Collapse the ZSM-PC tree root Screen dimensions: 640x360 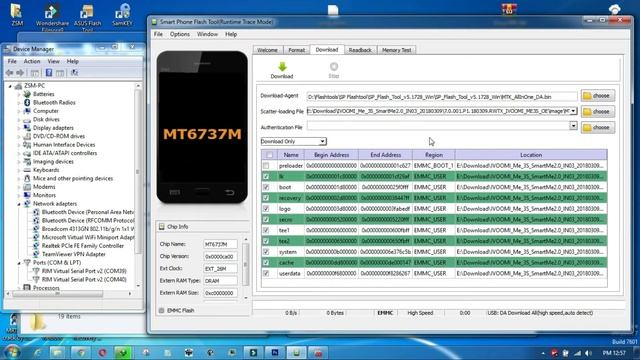point(10,86)
